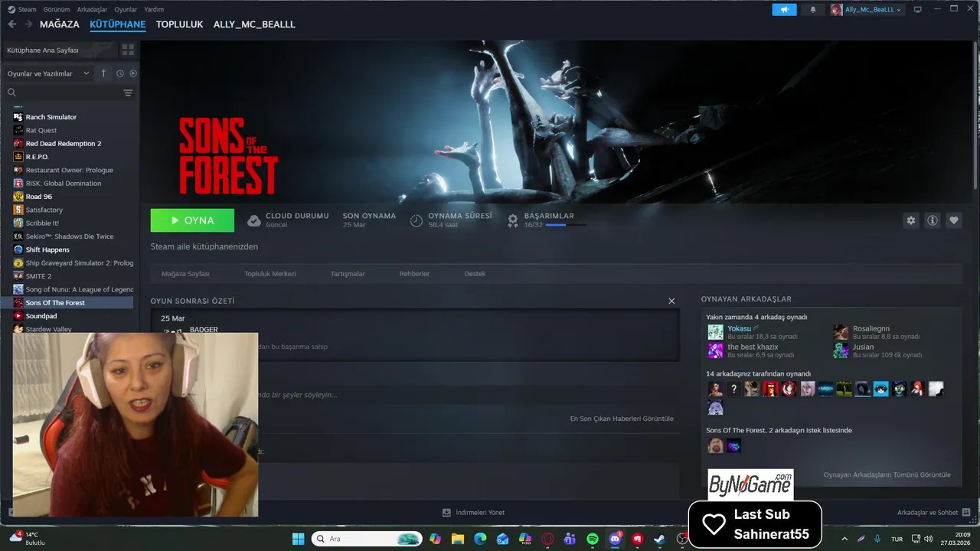The width and height of the screenshot is (980, 551).
Task: Select Soundpad in game list
Action: (41, 316)
